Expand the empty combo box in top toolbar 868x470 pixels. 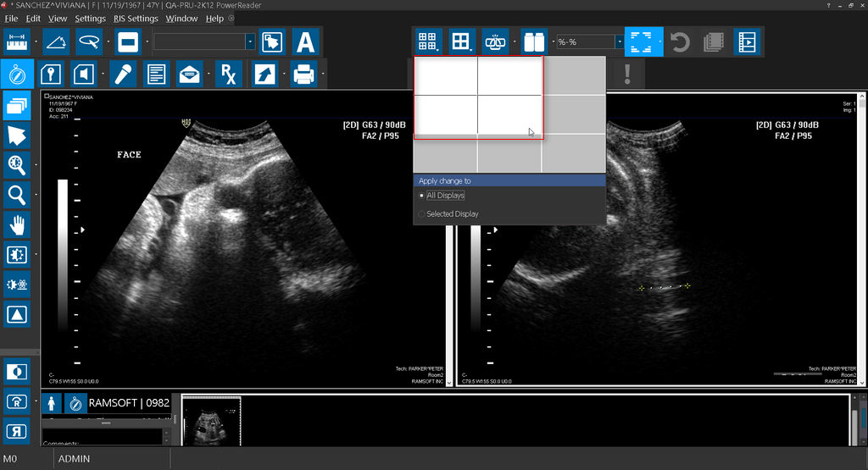coord(250,41)
